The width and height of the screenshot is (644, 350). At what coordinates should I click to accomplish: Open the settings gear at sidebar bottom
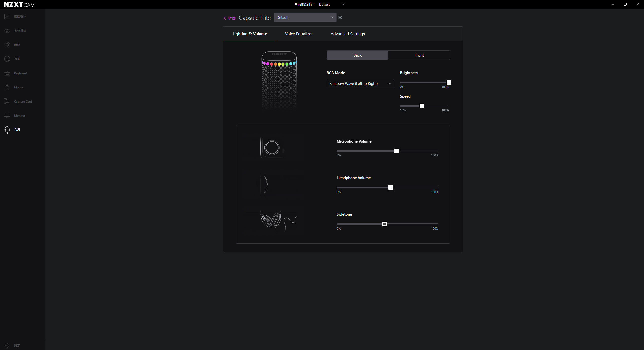click(x=7, y=345)
